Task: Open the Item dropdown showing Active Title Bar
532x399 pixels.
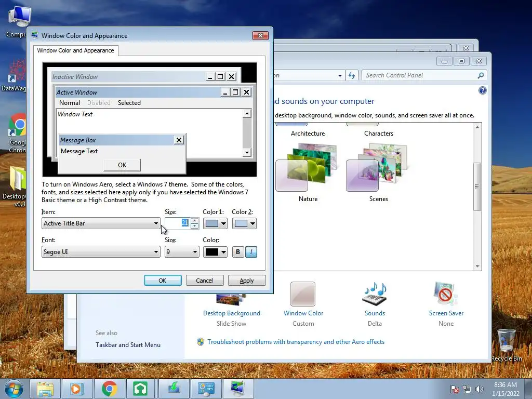Action: (101, 223)
